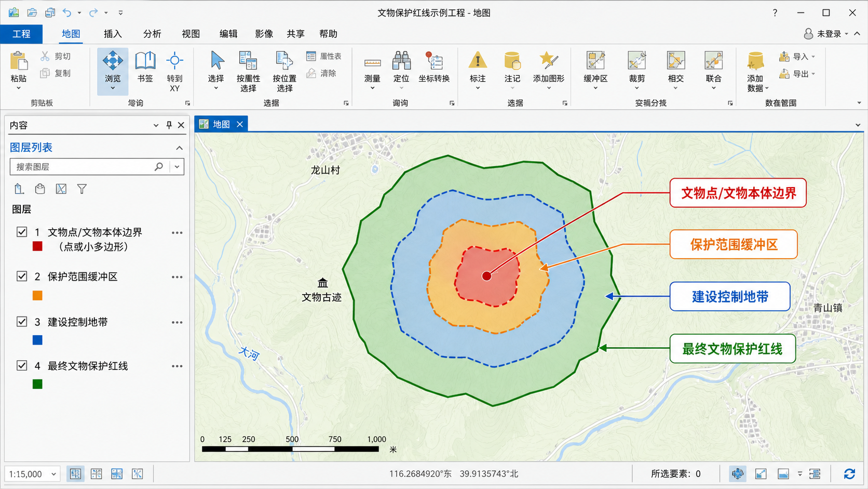The height and width of the screenshot is (489, 868).
Task: Open the 书签 bookmarks tool
Action: pyautogui.click(x=145, y=67)
